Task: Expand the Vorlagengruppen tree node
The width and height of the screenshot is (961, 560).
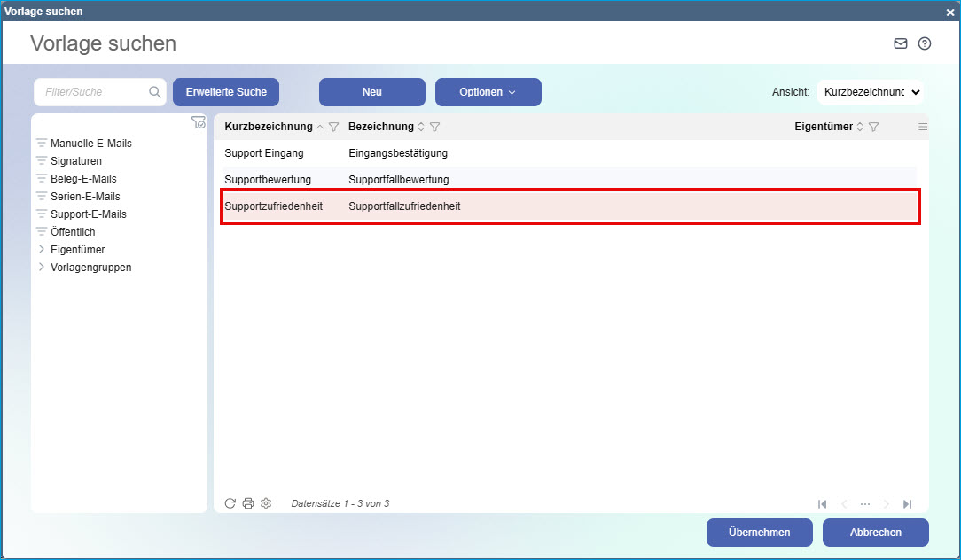Action: coord(41,268)
